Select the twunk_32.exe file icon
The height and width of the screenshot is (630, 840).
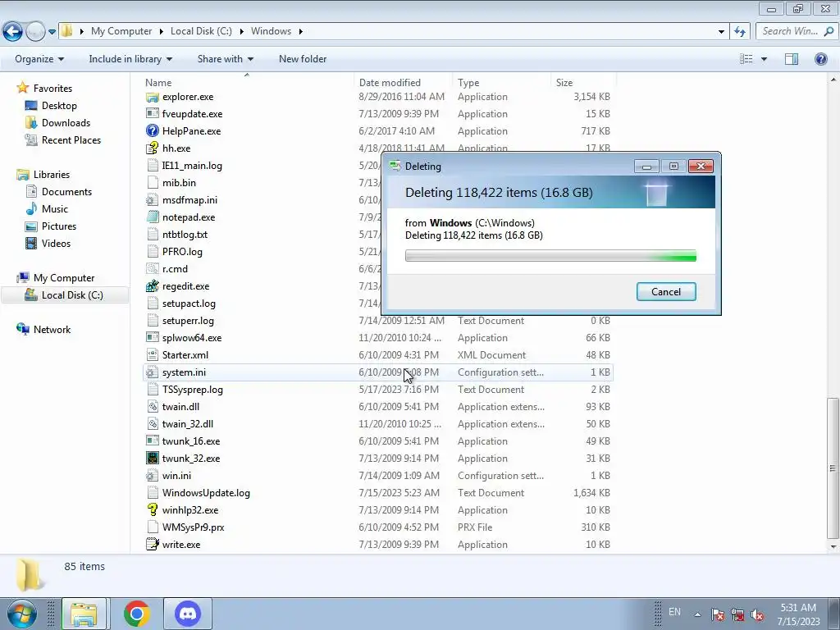pyautogui.click(x=153, y=458)
